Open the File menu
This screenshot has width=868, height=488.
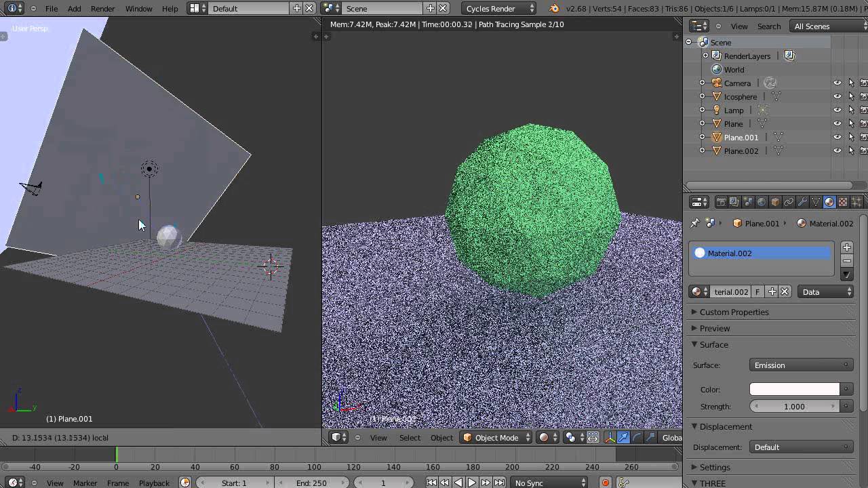pyautogui.click(x=52, y=9)
